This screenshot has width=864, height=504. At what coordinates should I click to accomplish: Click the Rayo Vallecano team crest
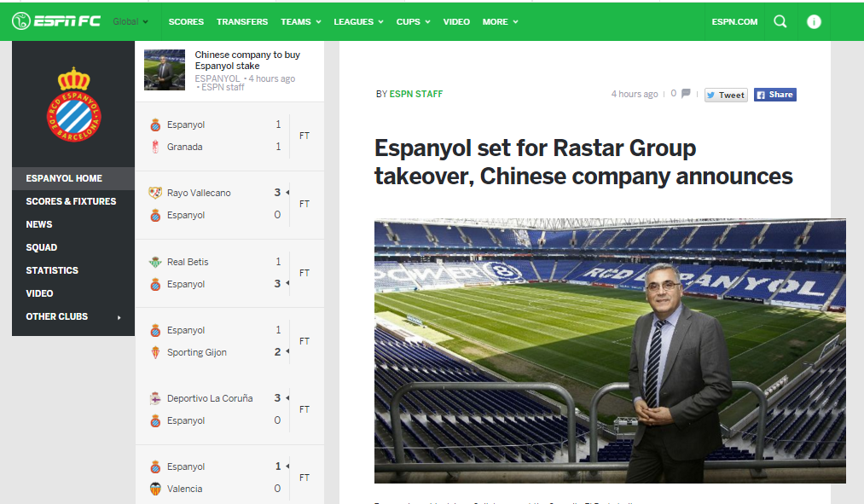155,193
